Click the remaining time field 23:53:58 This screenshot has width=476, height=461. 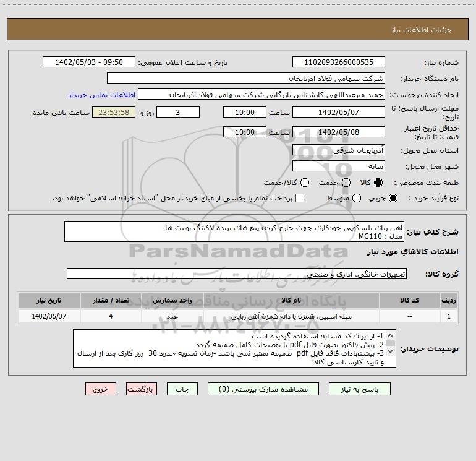(x=114, y=112)
